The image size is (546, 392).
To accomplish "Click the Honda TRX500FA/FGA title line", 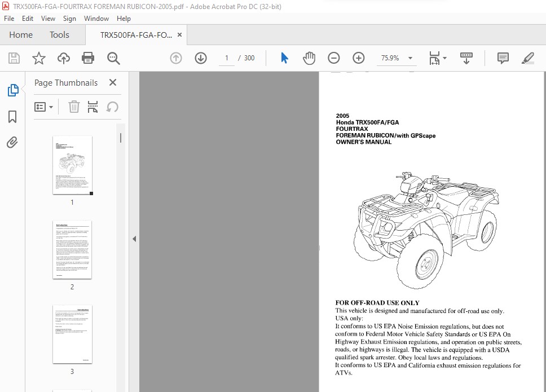I will (367, 122).
